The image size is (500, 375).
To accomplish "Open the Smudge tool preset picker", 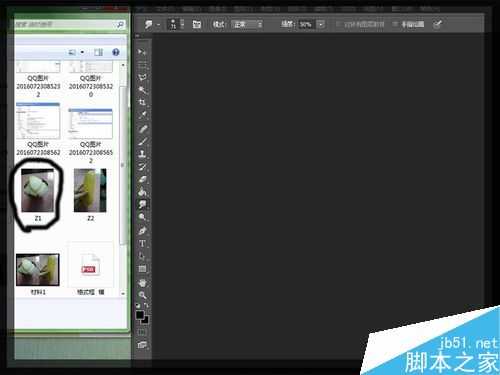I will point(152,24).
